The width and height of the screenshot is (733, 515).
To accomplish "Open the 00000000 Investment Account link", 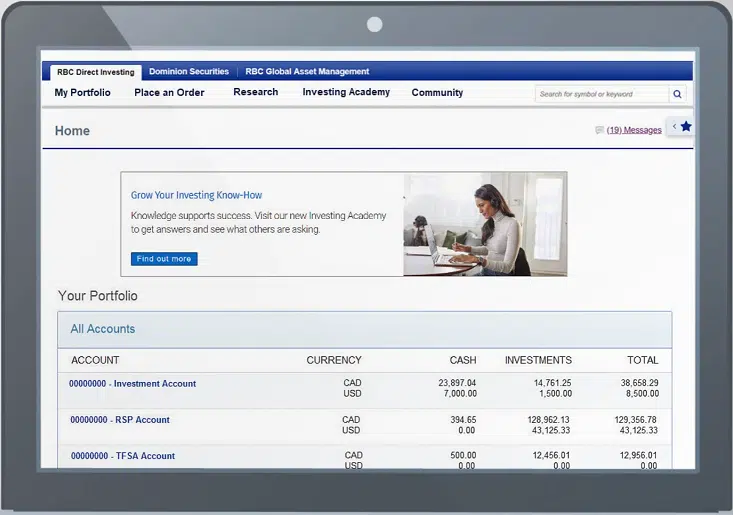I will point(133,384).
